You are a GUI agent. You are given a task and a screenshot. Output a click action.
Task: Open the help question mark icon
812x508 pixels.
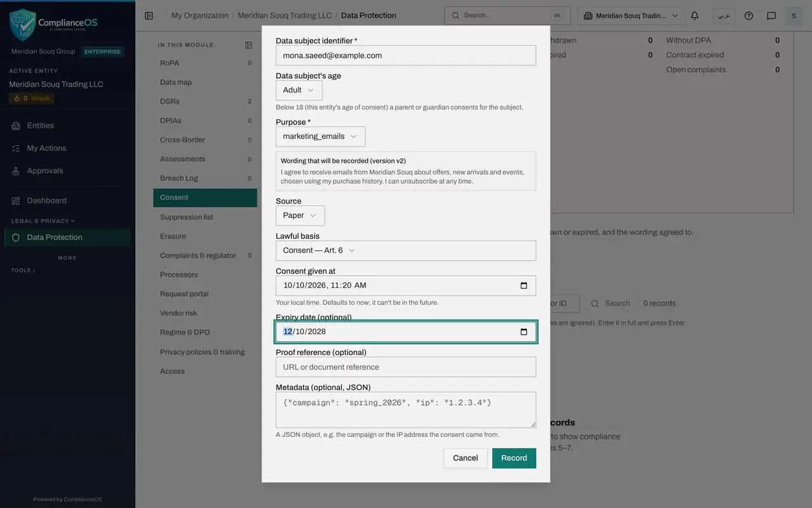coord(749,16)
